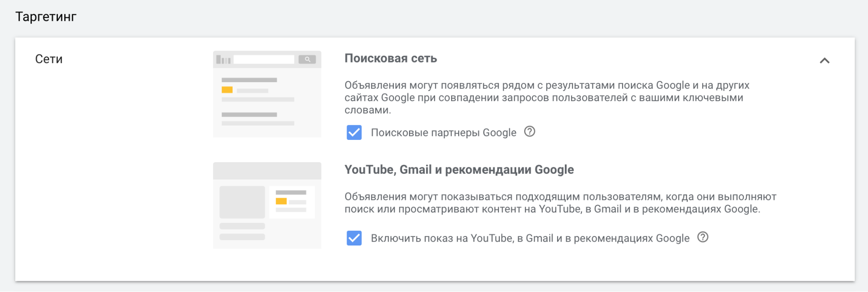Click the YouTube, Gmail и рекомендации Google heading
This screenshot has height=292, width=868.
pyautogui.click(x=459, y=169)
